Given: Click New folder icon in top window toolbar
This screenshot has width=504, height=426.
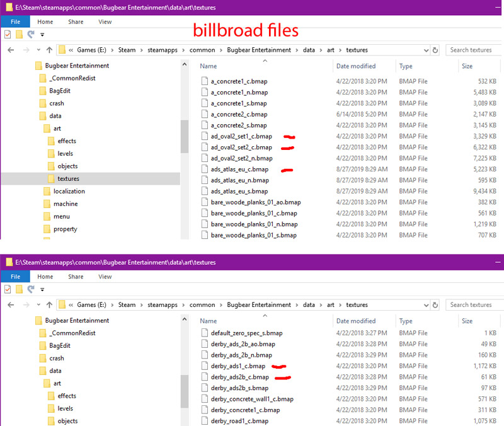Looking at the screenshot, I should [20, 34].
